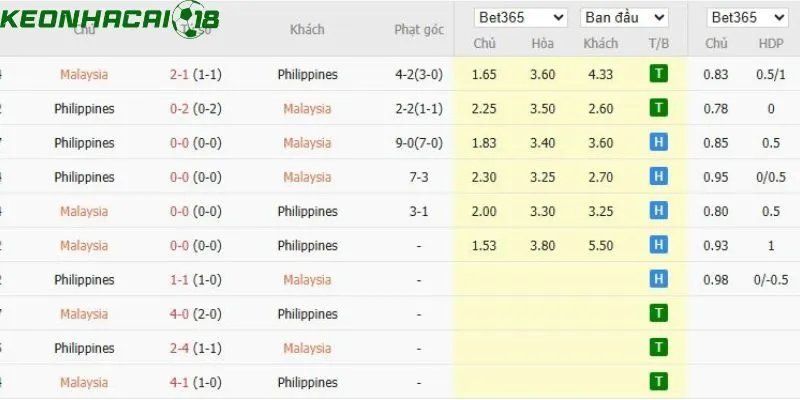This screenshot has height=400, width=800.
Task: Open the first Bet365 bookmaker dropdown
Action: (x=520, y=18)
